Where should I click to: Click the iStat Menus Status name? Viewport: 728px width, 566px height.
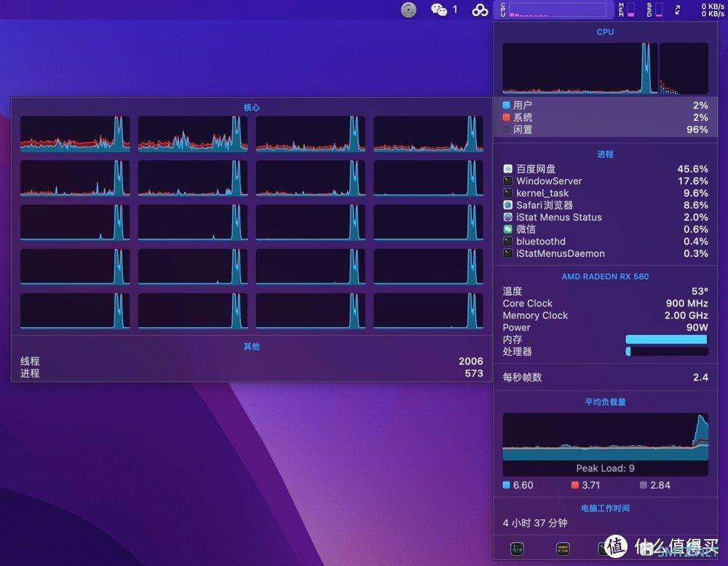coord(558,217)
